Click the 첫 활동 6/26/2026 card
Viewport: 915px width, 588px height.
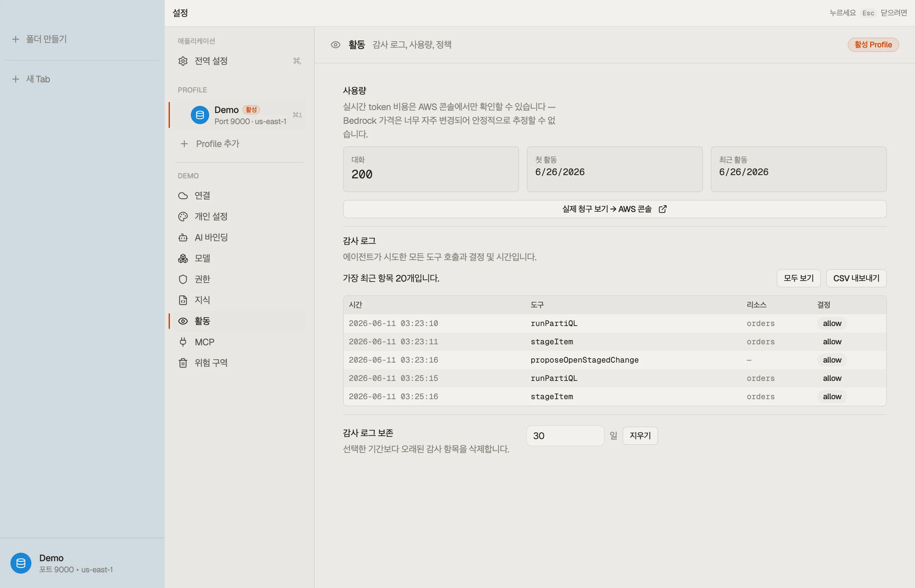614,169
